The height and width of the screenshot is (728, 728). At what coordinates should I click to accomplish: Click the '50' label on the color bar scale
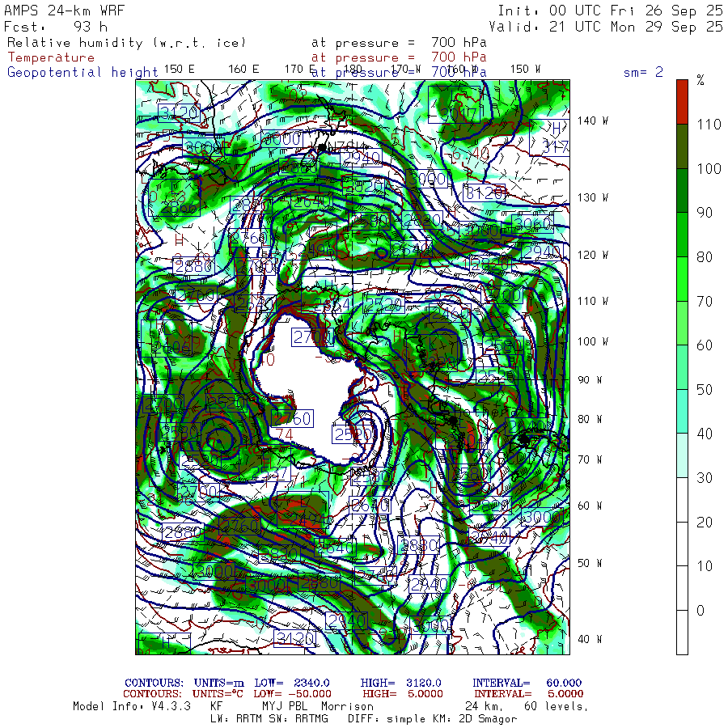click(x=705, y=390)
